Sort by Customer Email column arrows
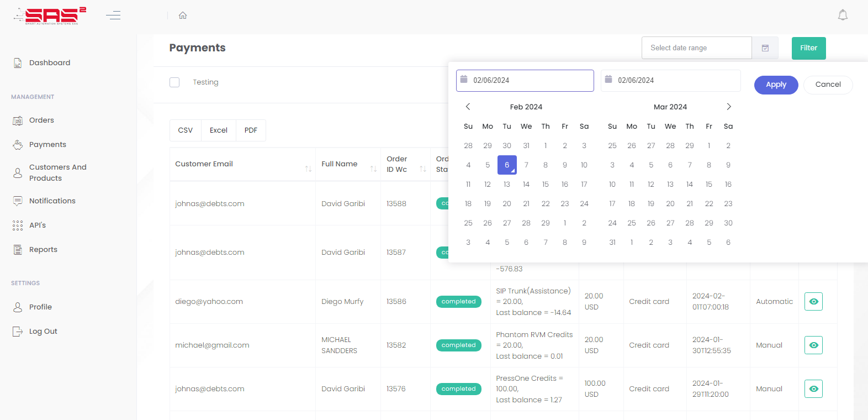This screenshot has width=868, height=420. tap(308, 169)
